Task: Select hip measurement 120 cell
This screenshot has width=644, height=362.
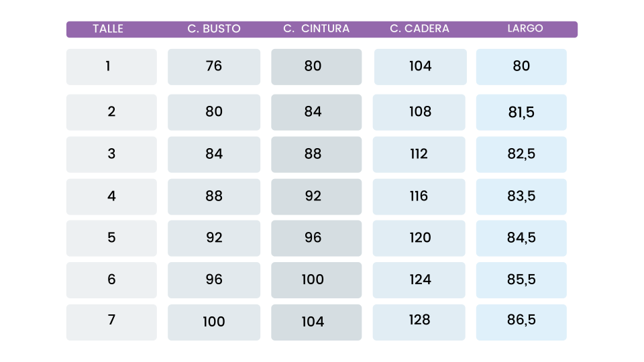Action: (x=419, y=238)
